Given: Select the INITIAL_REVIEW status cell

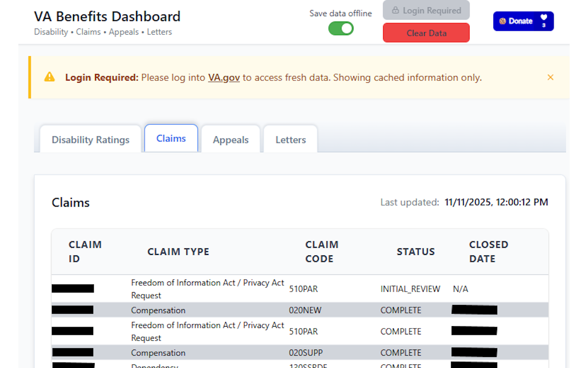Looking at the screenshot, I should point(410,289).
